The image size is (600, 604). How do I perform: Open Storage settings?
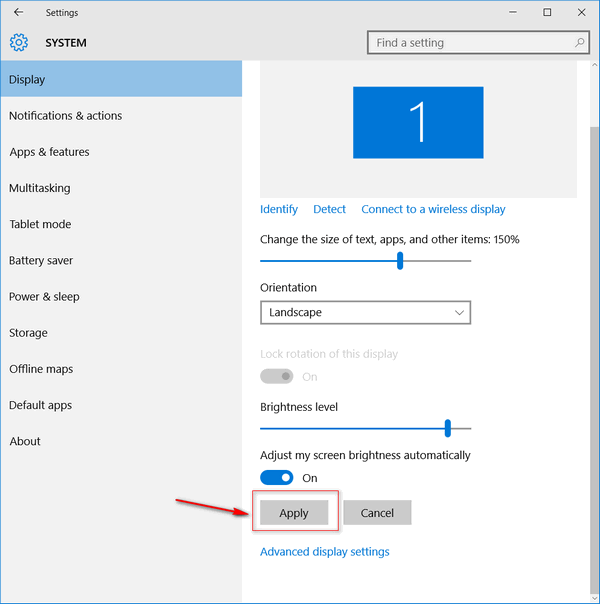pos(121,333)
